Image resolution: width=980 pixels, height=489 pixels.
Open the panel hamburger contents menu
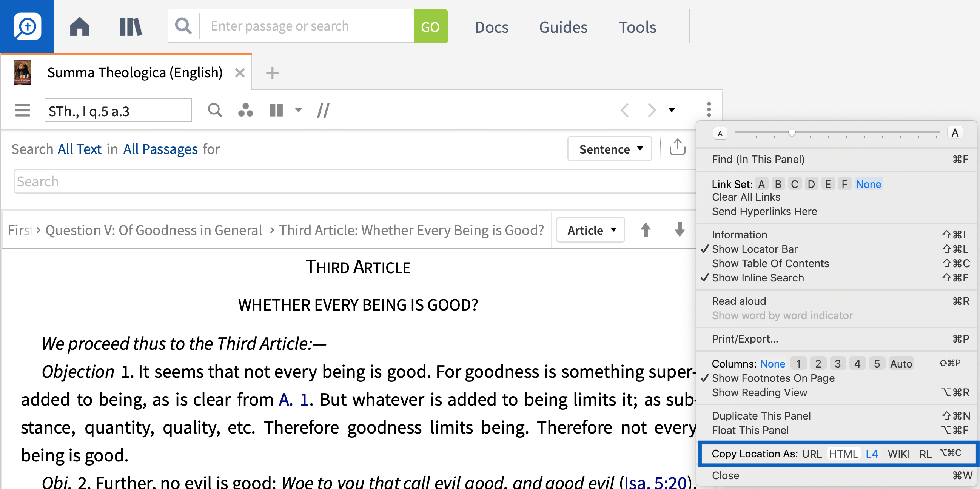click(x=22, y=110)
